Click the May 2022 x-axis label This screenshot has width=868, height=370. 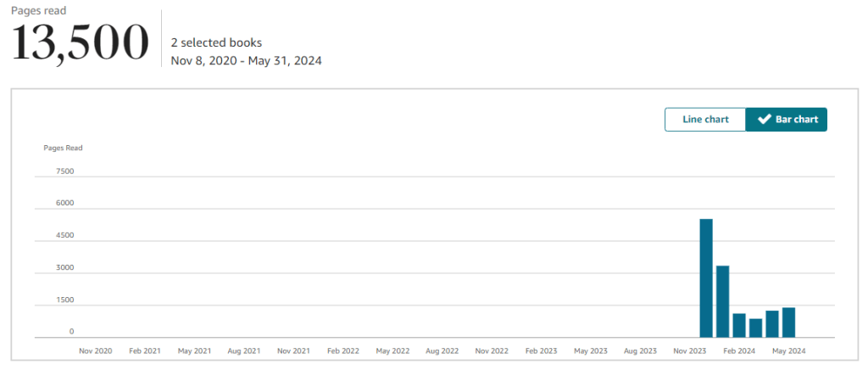(x=393, y=350)
